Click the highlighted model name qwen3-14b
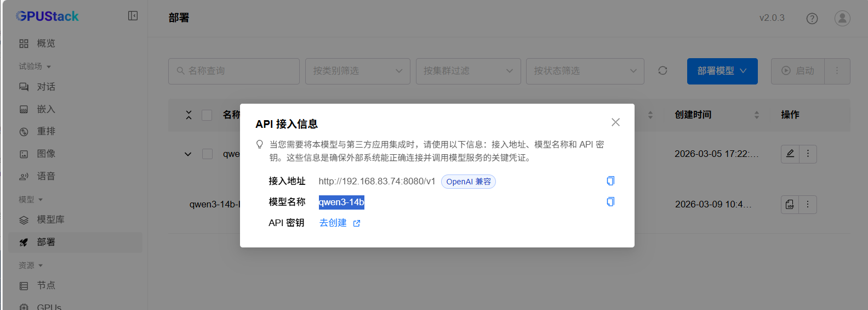Viewport: 868px width, 310px height. (x=341, y=202)
